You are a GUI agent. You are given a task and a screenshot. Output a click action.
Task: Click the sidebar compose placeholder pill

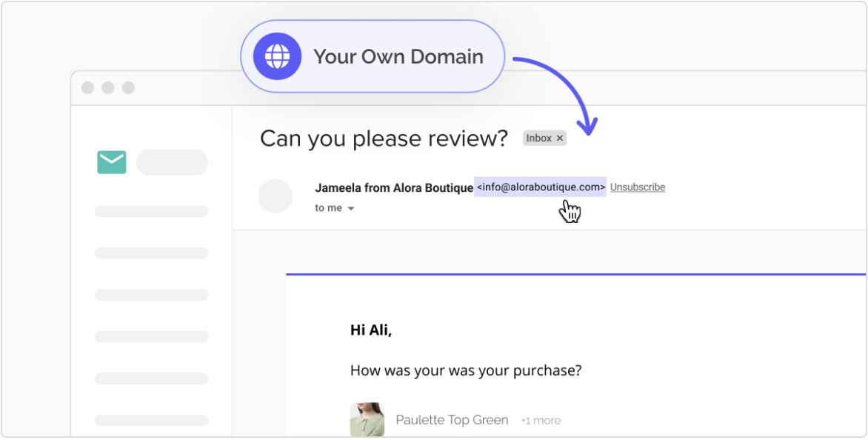172,162
